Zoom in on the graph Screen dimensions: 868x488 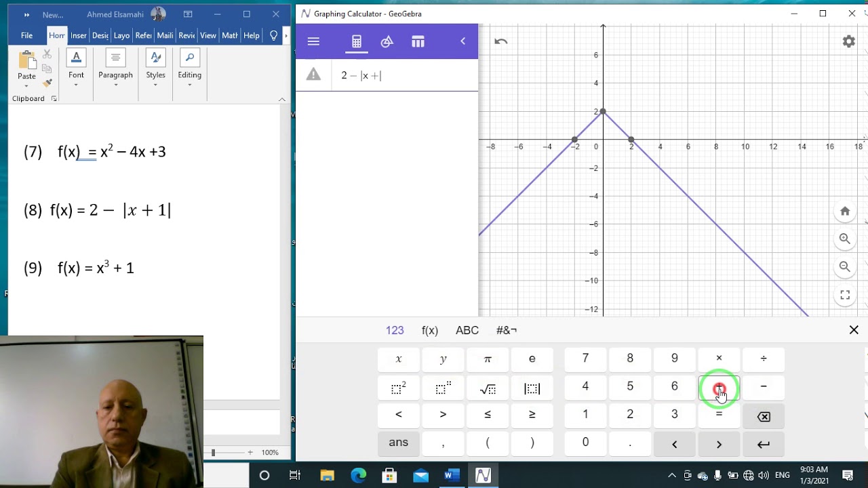(x=845, y=239)
